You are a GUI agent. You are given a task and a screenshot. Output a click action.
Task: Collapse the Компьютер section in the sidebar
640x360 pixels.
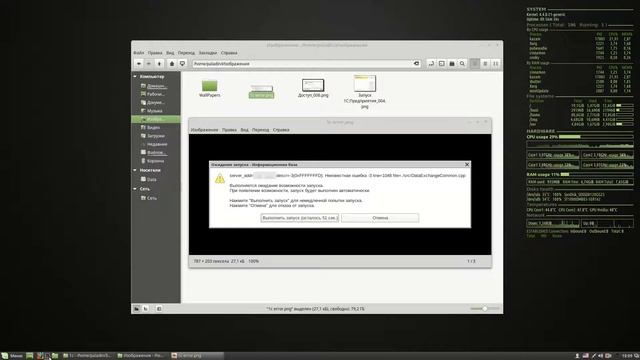135,76
